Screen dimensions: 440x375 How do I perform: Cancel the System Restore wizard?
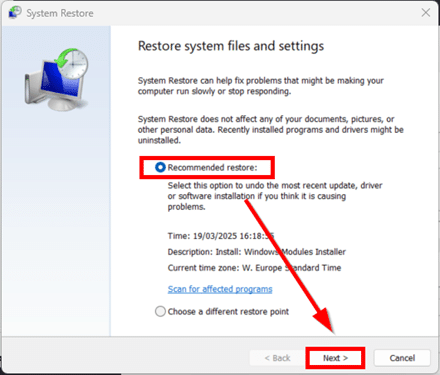click(402, 358)
